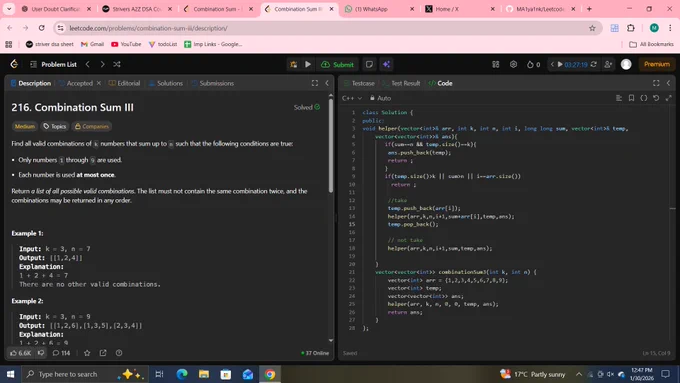Open the Test Result tab
The height and width of the screenshot is (383, 680).
point(401,83)
